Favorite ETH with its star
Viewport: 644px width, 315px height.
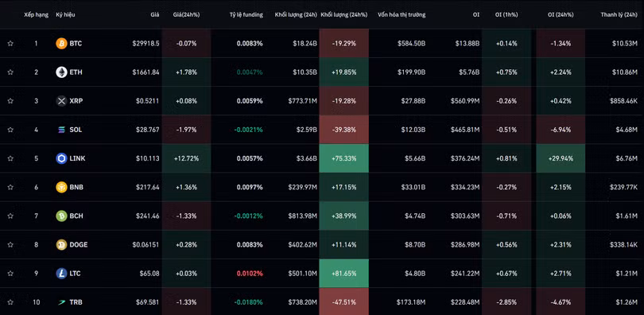[x=10, y=72]
